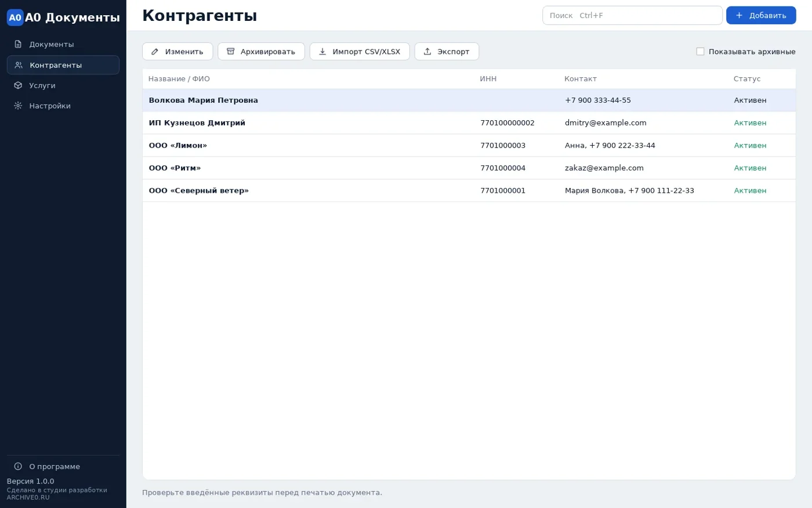Click the plus icon on Добавить

(739, 15)
